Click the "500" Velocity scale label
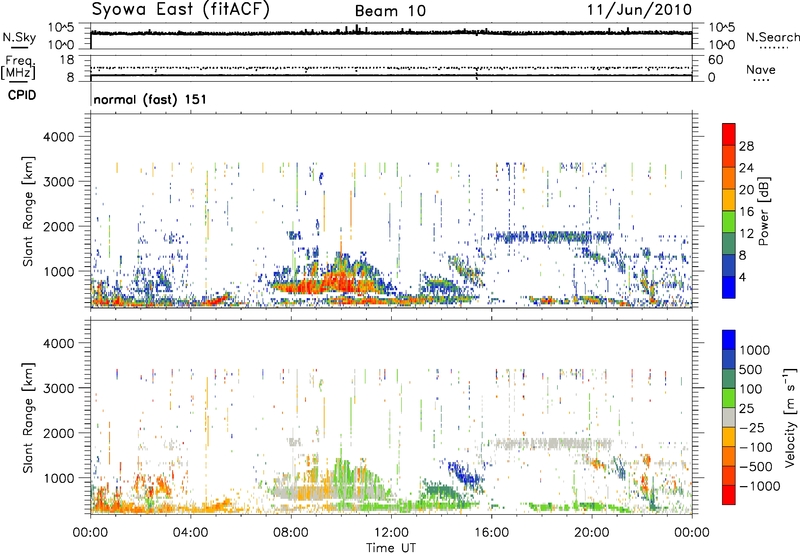 coord(753,369)
